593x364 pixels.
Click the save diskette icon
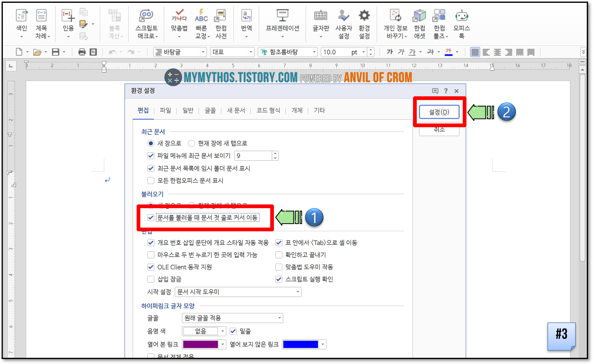point(56,52)
